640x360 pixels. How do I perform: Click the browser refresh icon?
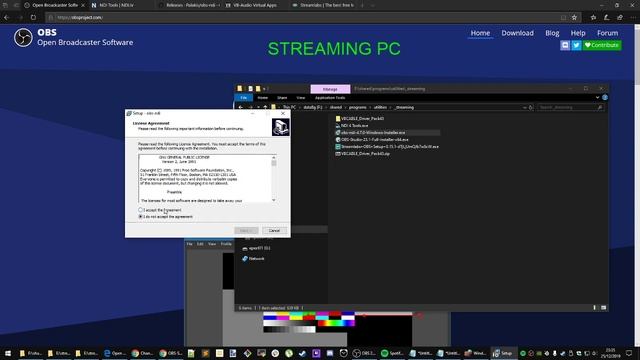tap(33, 18)
